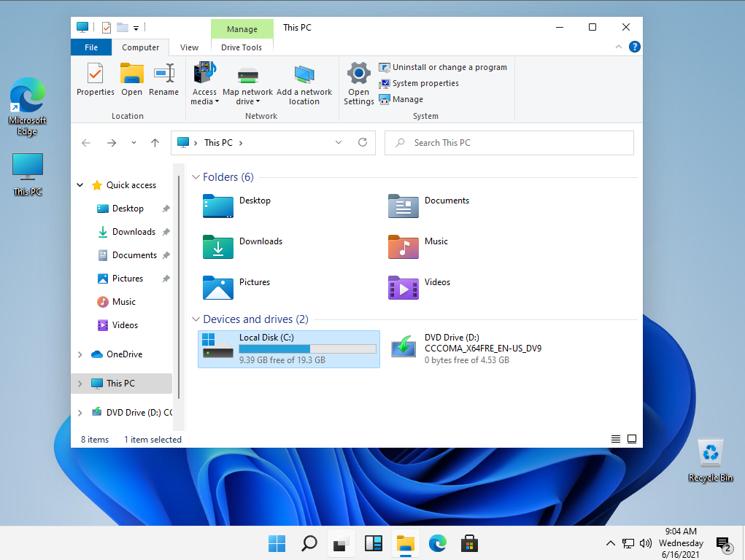Click the taskbar Search icon
The height and width of the screenshot is (560, 745).
(309, 543)
